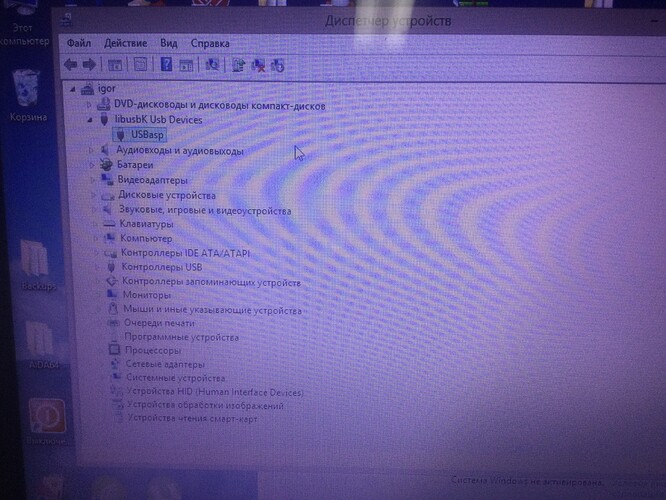Open the Справка menu
This screenshot has height=500, width=666.
210,43
